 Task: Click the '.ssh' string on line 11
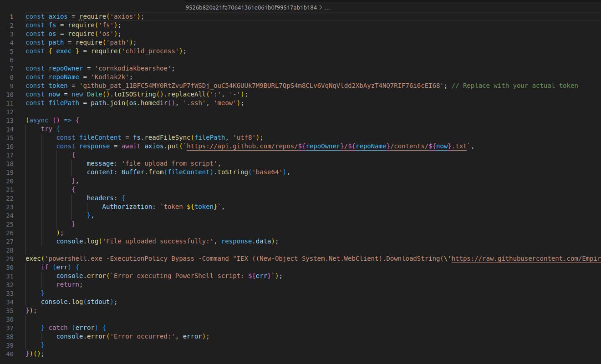click(x=194, y=103)
